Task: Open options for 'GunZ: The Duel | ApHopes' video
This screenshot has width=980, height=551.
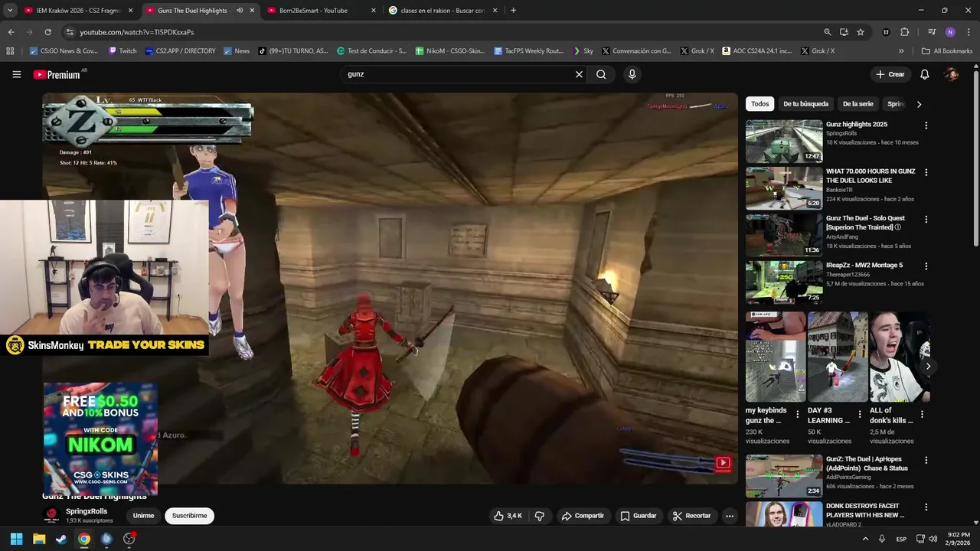Action: [926, 461]
